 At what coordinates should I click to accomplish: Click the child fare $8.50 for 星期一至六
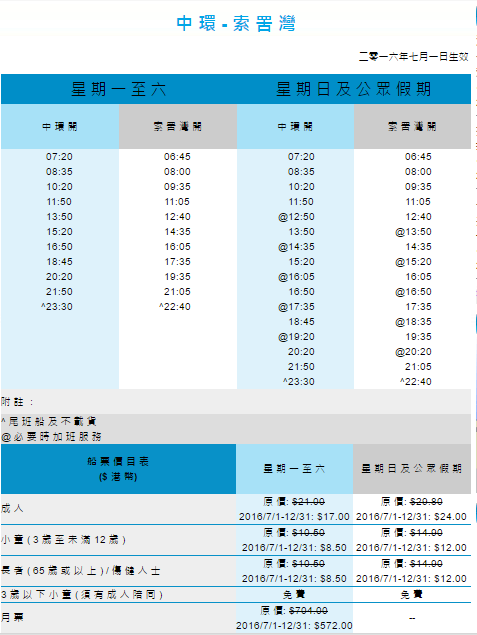333,548
